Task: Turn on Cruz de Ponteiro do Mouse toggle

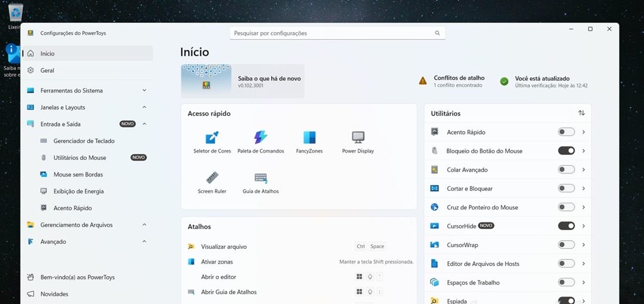Action: point(566,207)
